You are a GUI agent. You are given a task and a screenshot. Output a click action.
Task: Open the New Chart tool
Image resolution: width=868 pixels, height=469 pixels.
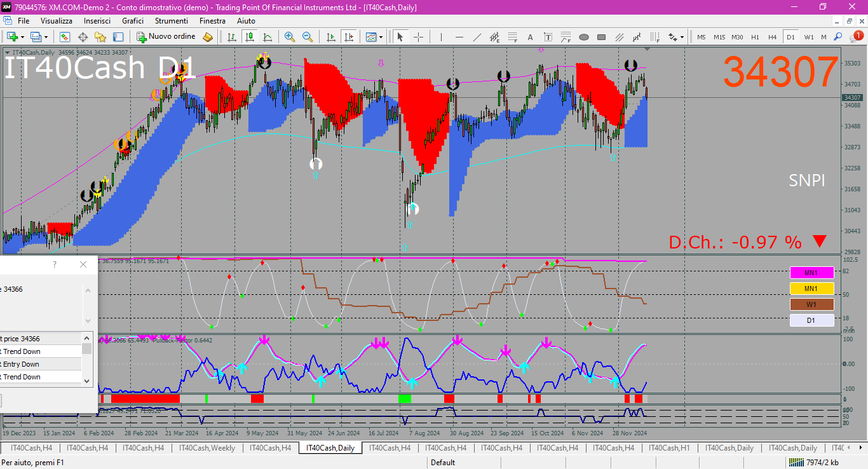point(12,37)
